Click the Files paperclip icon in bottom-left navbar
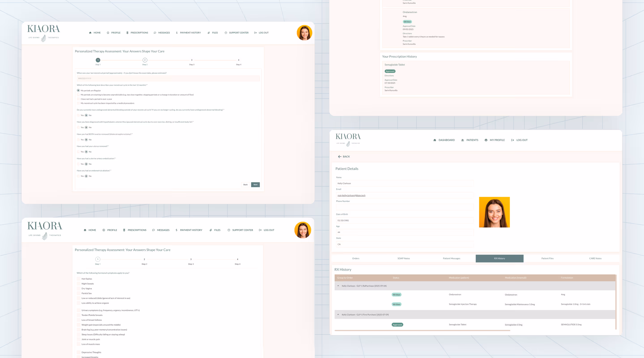Image resolution: width=644 pixels, height=358 pixels. click(210, 230)
